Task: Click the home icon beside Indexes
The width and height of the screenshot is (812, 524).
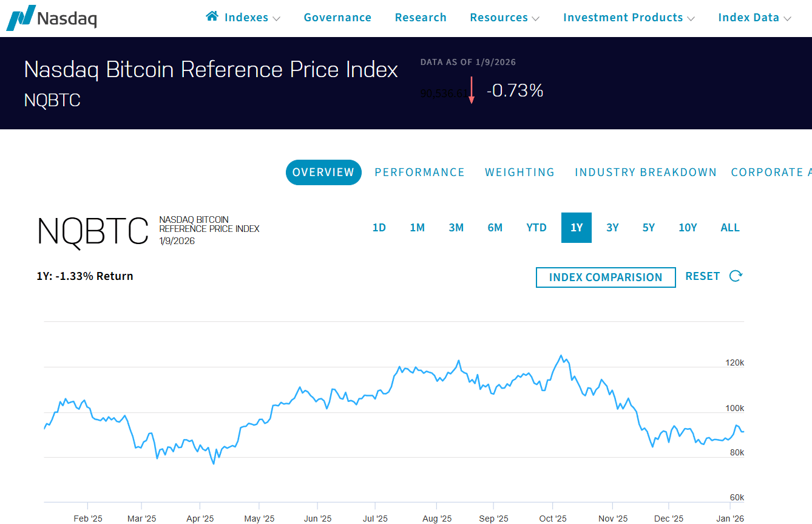Action: coord(212,16)
